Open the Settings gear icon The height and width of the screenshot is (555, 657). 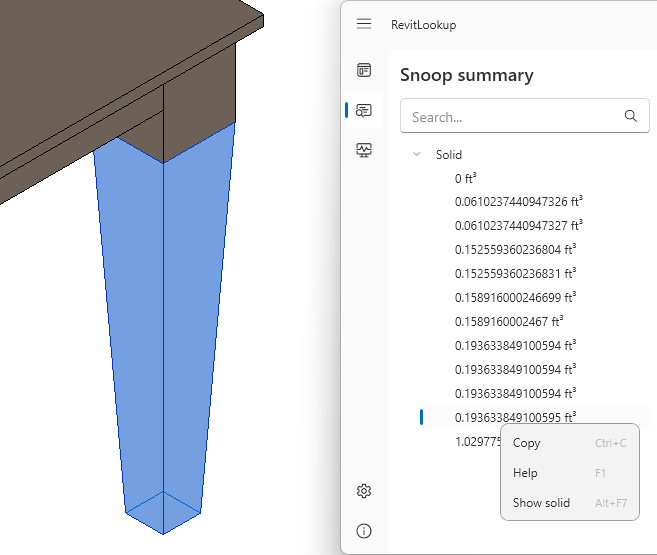(x=364, y=491)
